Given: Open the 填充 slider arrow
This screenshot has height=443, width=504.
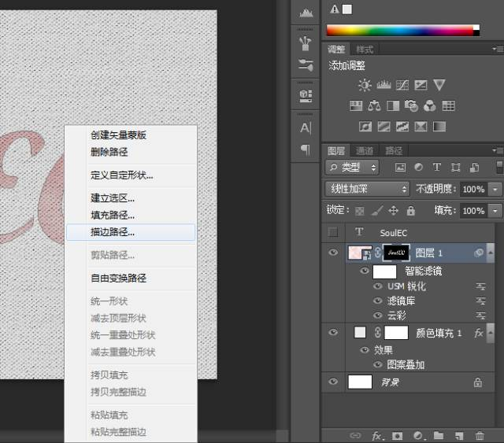Looking at the screenshot, I should [495, 211].
